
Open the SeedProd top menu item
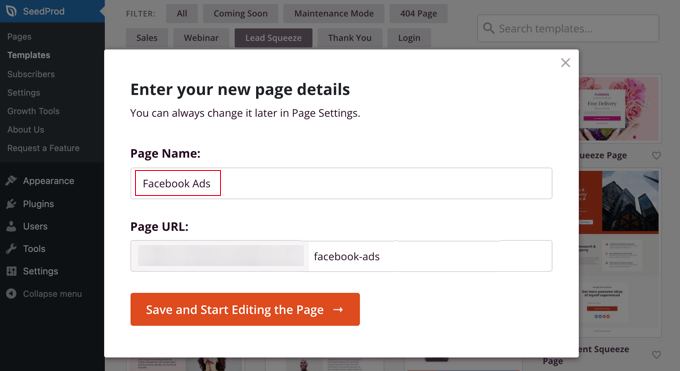click(x=52, y=11)
